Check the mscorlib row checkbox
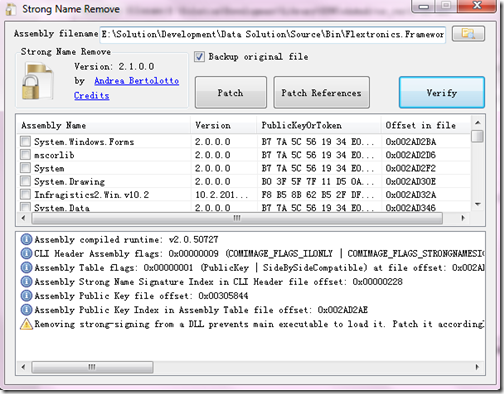The image size is (504, 394). tap(25, 155)
